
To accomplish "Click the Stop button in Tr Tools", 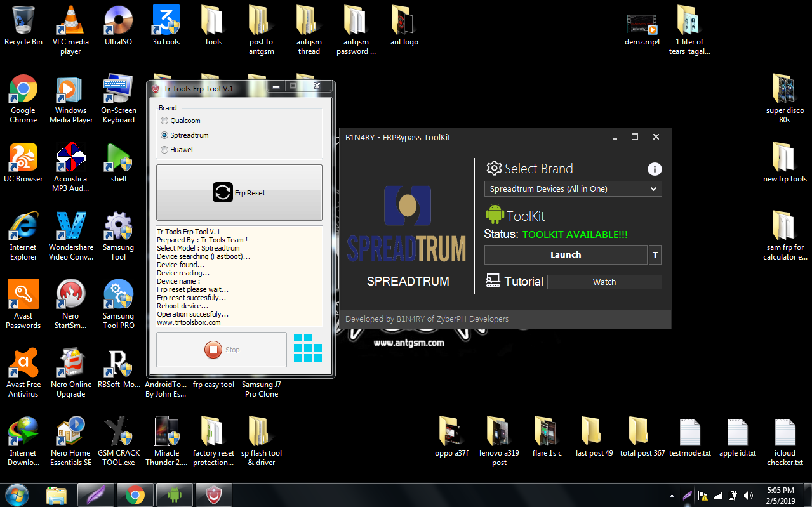I will pyautogui.click(x=222, y=350).
